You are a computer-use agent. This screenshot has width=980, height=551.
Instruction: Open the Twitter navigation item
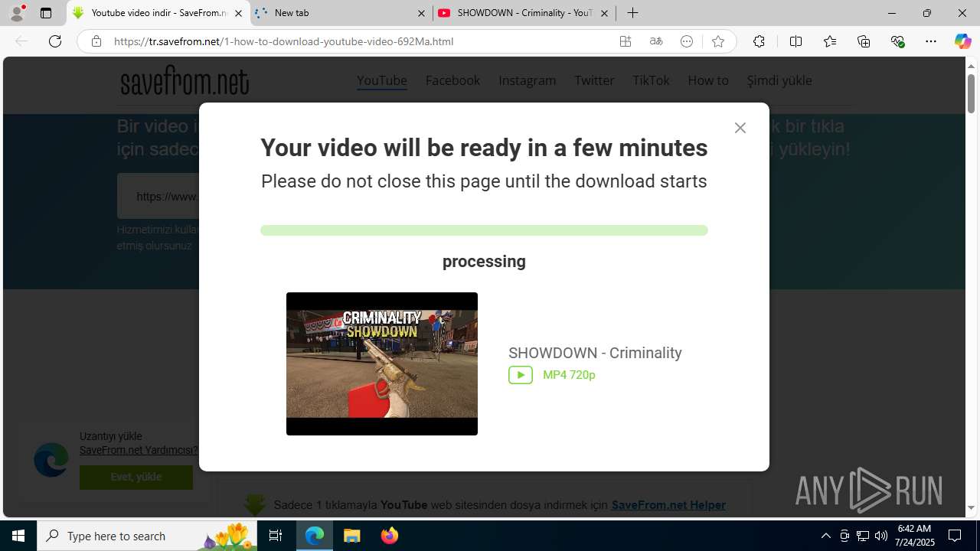[594, 80]
